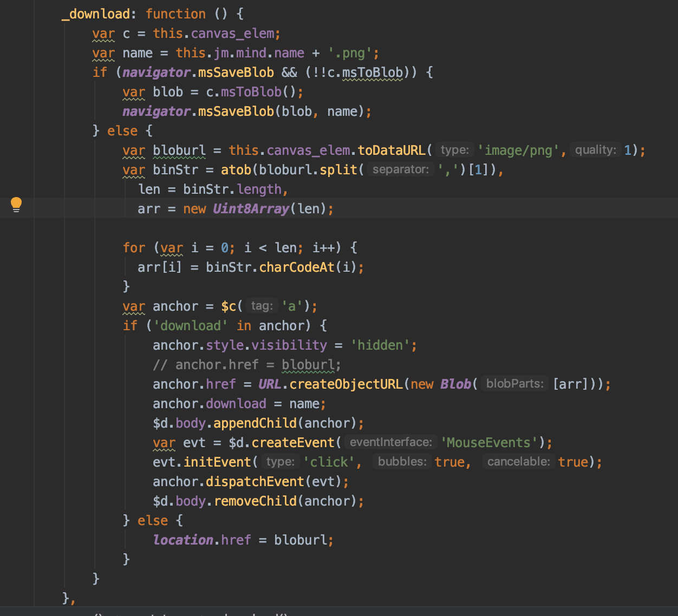Click the Blob constructor
The height and width of the screenshot is (616, 678).
click(455, 384)
